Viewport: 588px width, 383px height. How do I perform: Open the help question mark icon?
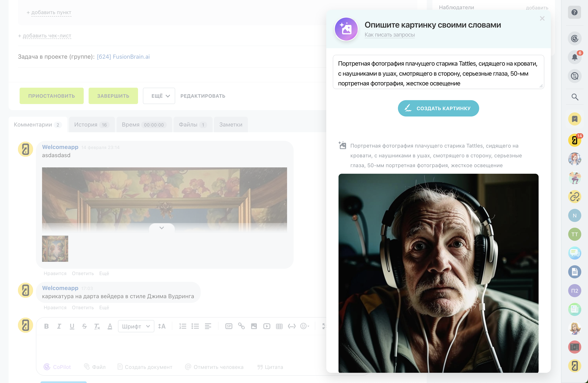574,12
